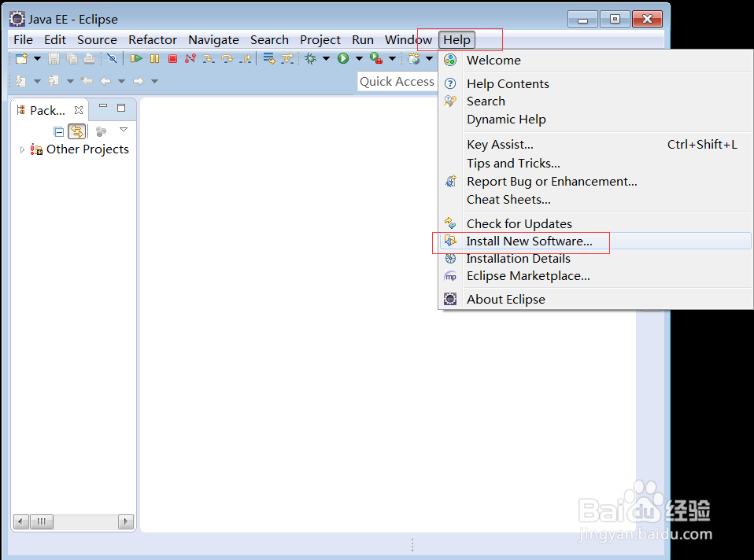Toggle Link with Editor button
The width and height of the screenshot is (754, 560).
(77, 131)
